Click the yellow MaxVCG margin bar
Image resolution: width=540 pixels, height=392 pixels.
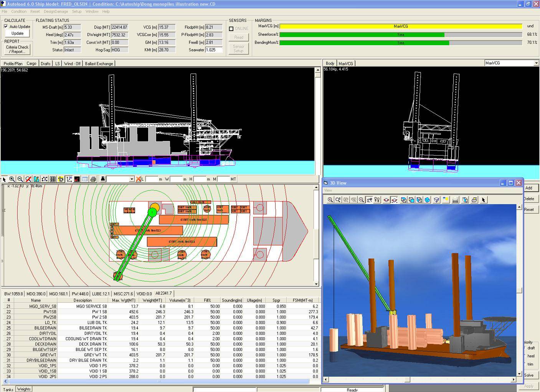pyautogui.click(x=401, y=26)
